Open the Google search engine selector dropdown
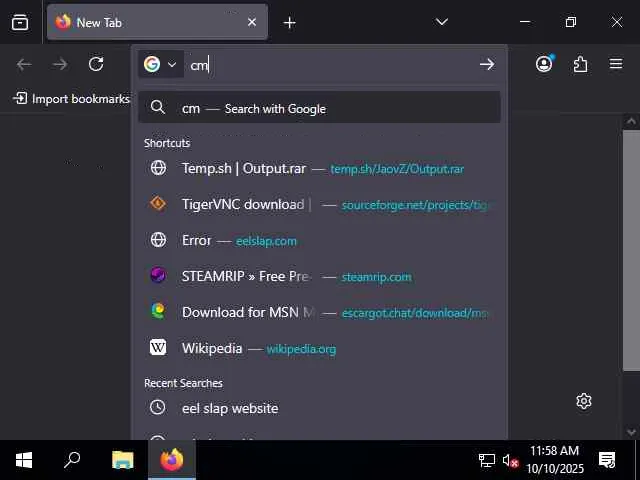 (x=160, y=64)
